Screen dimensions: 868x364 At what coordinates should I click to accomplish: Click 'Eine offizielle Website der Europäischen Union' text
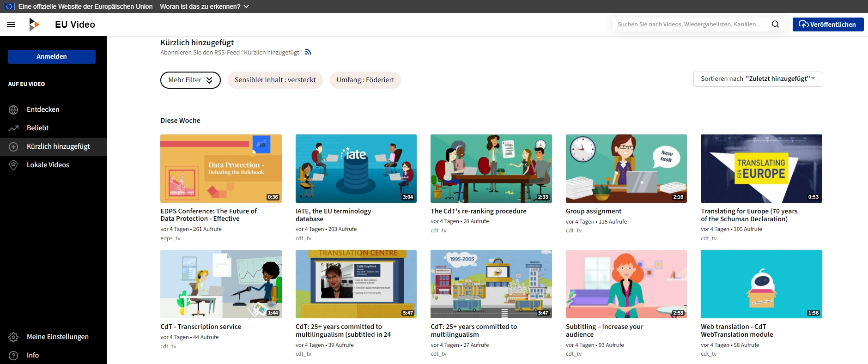coord(85,6)
